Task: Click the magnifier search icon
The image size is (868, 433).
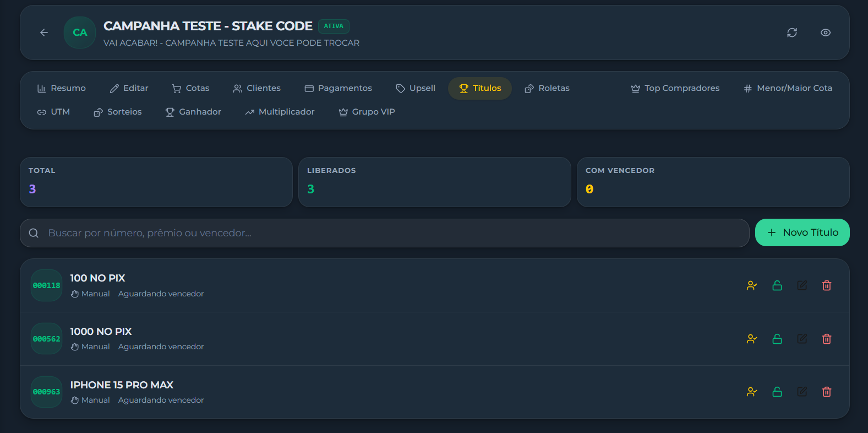Action: pyautogui.click(x=34, y=233)
